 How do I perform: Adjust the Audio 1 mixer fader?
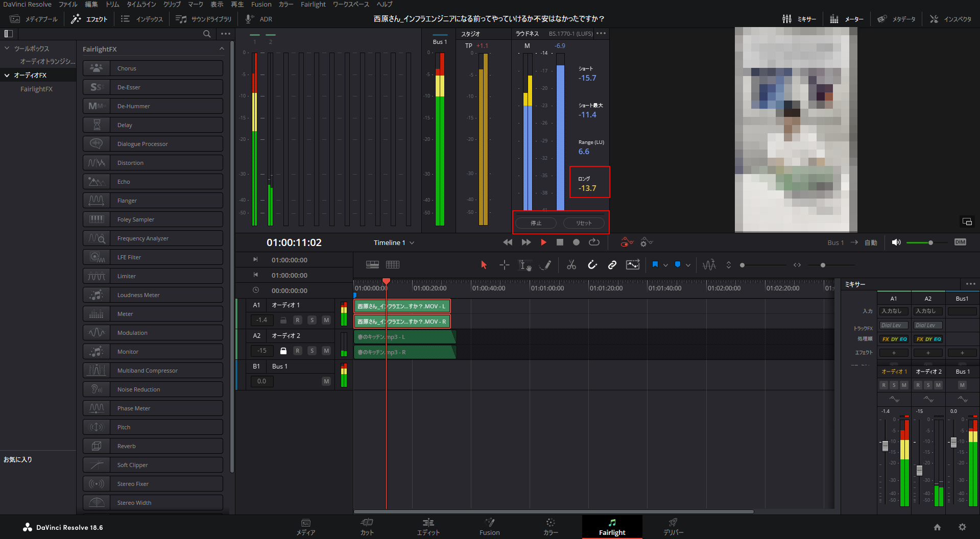(885, 446)
